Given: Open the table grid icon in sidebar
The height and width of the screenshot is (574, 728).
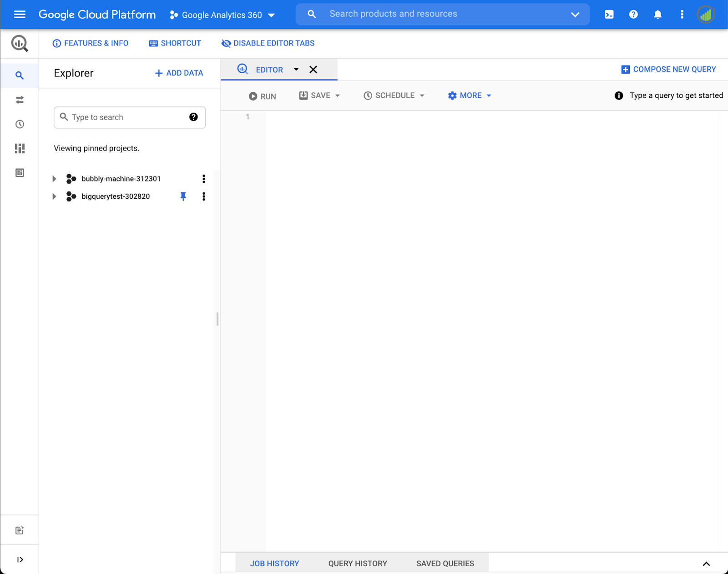Looking at the screenshot, I should point(20,173).
